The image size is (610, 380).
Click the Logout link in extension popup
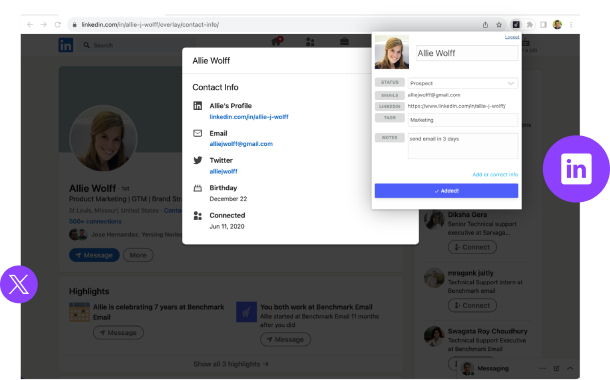[512, 37]
